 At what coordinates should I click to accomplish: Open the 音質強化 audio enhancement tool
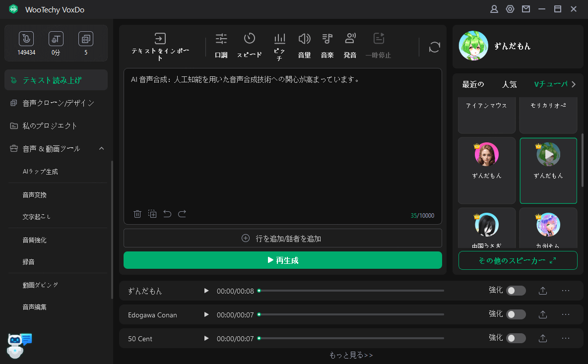35,240
